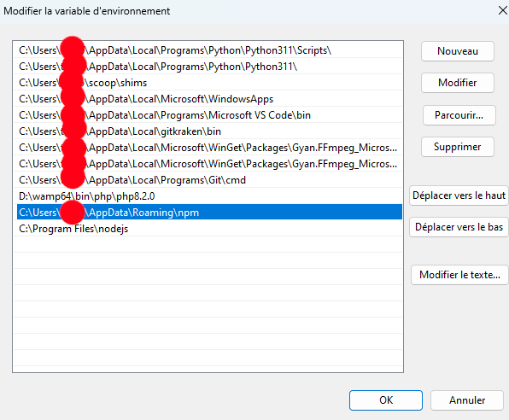The height and width of the screenshot is (420, 509).
Task: Select the gitkraken\bin path entry
Action: 208,131
